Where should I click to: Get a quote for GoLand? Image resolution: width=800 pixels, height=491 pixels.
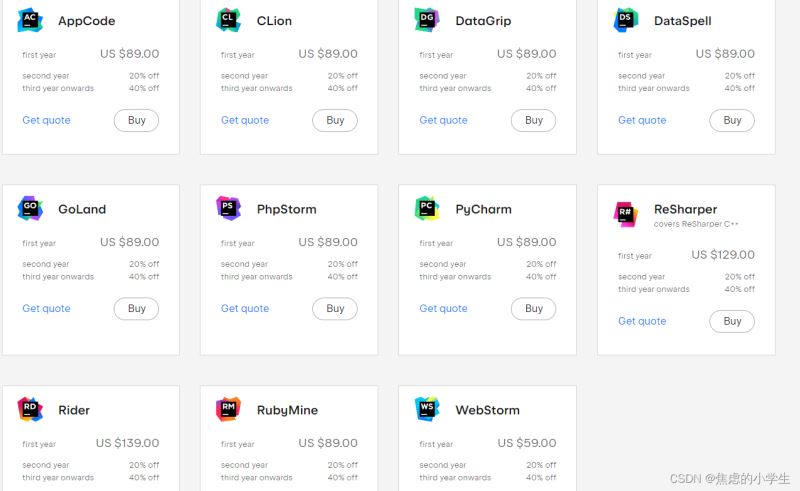46,308
